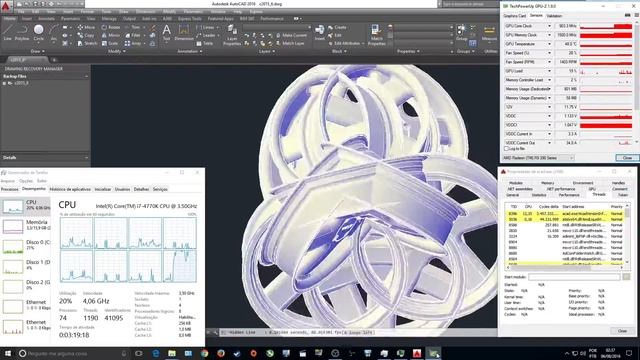Open the Serviços tab in Task Manager

(x=160, y=189)
